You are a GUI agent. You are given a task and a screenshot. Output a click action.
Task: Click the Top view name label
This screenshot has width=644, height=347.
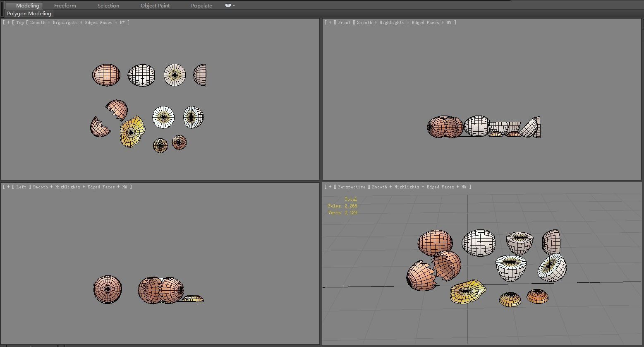20,23
